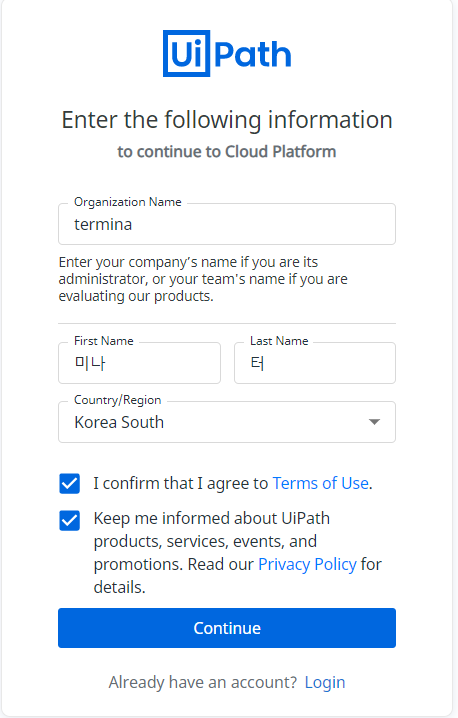Click the 'Enter the following information' heading
Image resolution: width=458 pixels, height=718 pixels.
click(227, 120)
